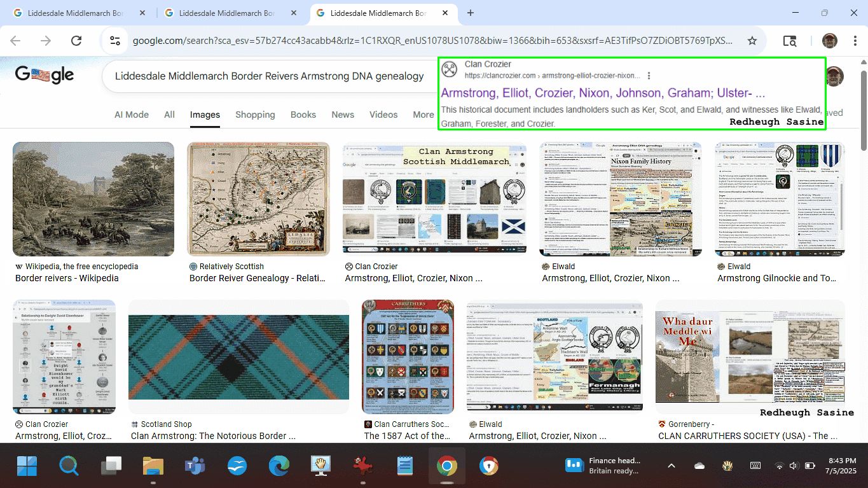
Task: Open the hand-over-monitor taskbar app
Action: [x=321, y=466]
